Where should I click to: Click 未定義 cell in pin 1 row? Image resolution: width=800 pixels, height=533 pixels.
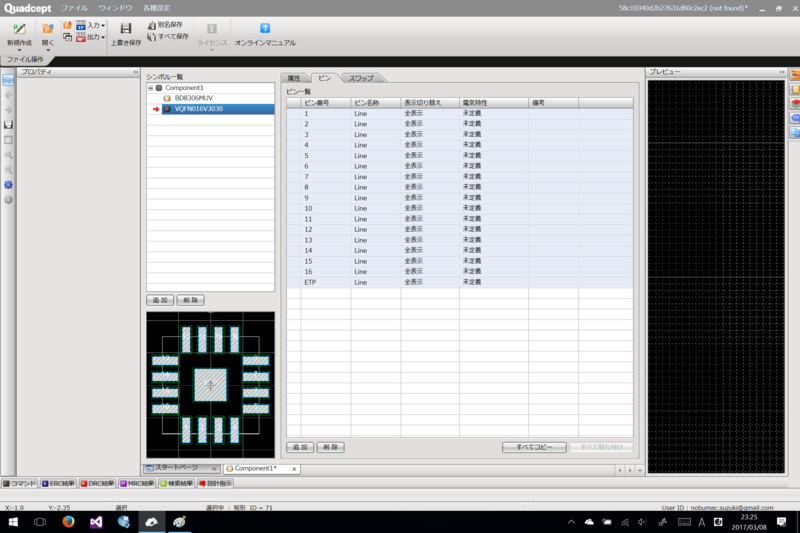click(493, 113)
